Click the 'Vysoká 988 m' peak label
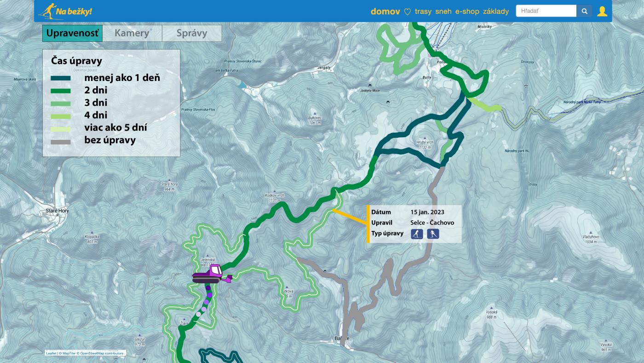The image size is (644, 363). pyautogui.click(x=491, y=314)
